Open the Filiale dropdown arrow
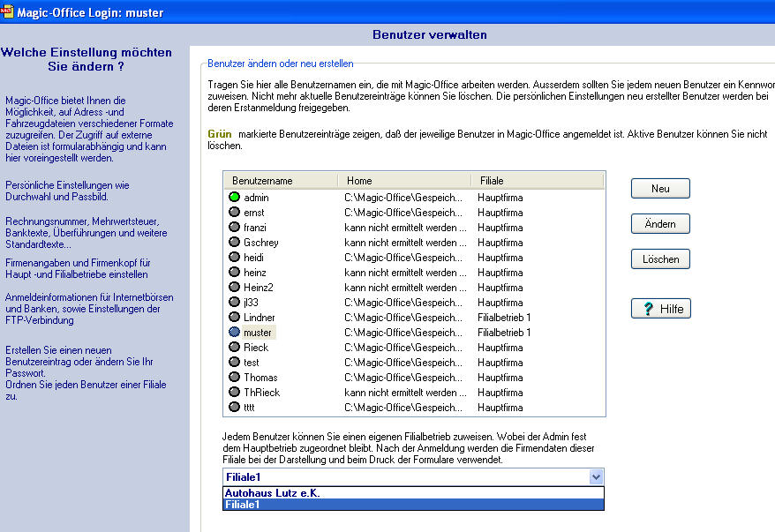Viewport: 775px width, 532px height. pos(596,477)
